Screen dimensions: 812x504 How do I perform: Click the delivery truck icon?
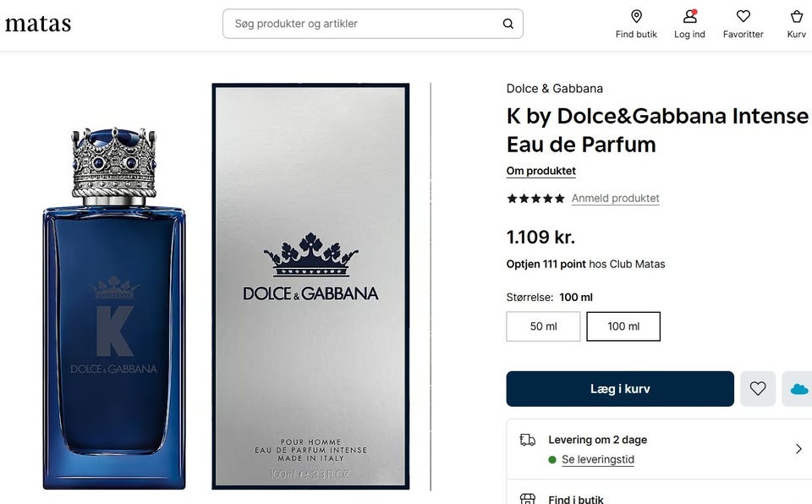pyautogui.click(x=528, y=440)
